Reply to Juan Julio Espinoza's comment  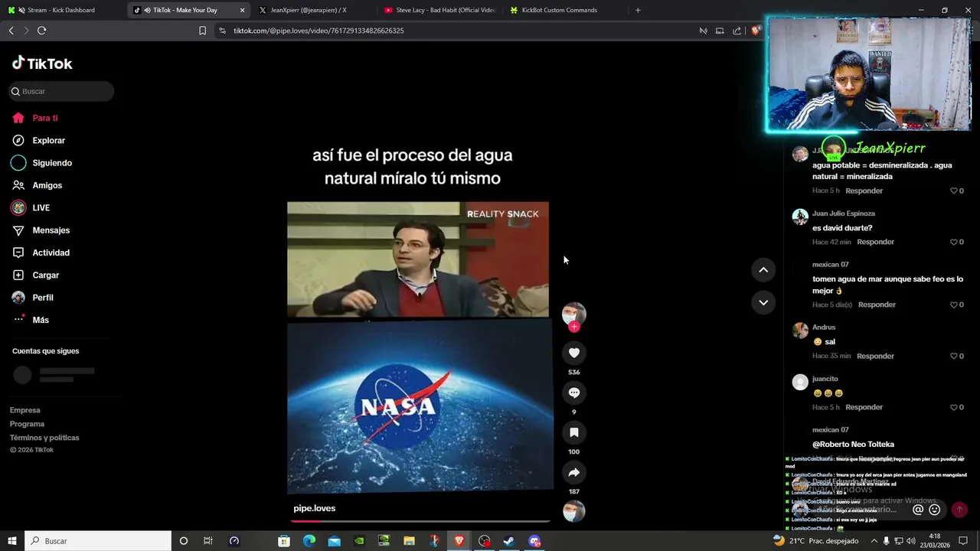coord(875,242)
